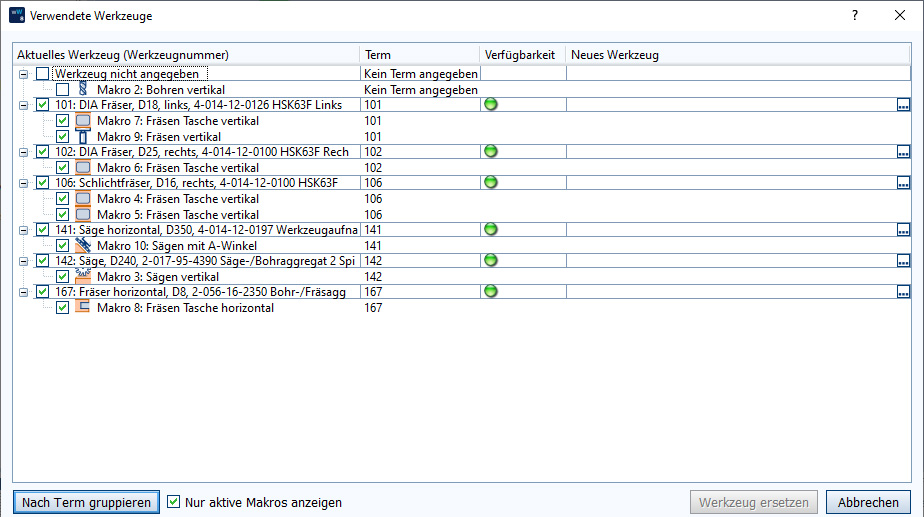Collapse the 106 Schlichtfräser tree node
924x517 pixels.
click(23, 183)
